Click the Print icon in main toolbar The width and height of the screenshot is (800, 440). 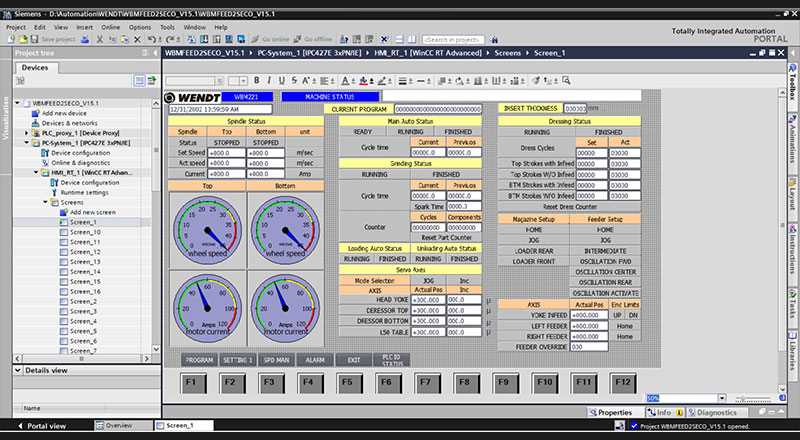coord(85,39)
